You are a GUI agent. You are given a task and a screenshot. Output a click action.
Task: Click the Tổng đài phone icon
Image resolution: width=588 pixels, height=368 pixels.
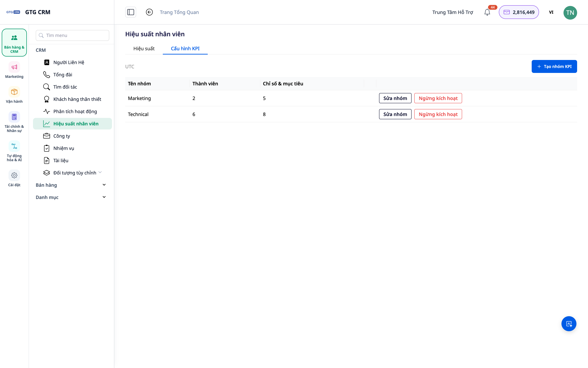coord(46,74)
